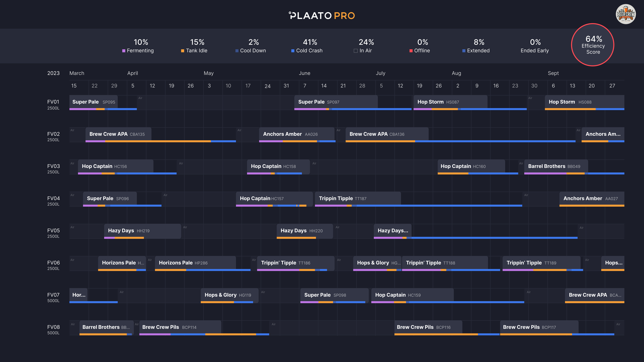
Task: Click the 64% Efficiency Score circle
Action: pyautogui.click(x=593, y=45)
